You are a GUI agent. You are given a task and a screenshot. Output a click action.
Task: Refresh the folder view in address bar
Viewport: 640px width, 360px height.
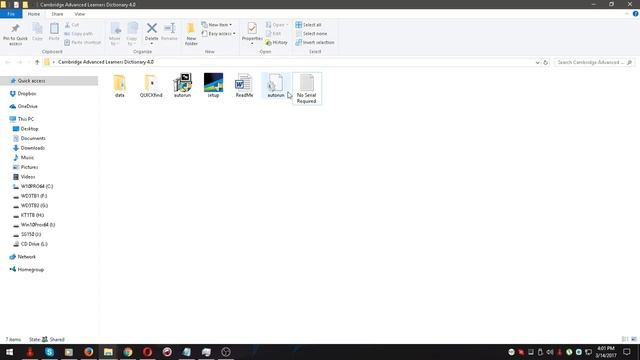click(545, 62)
